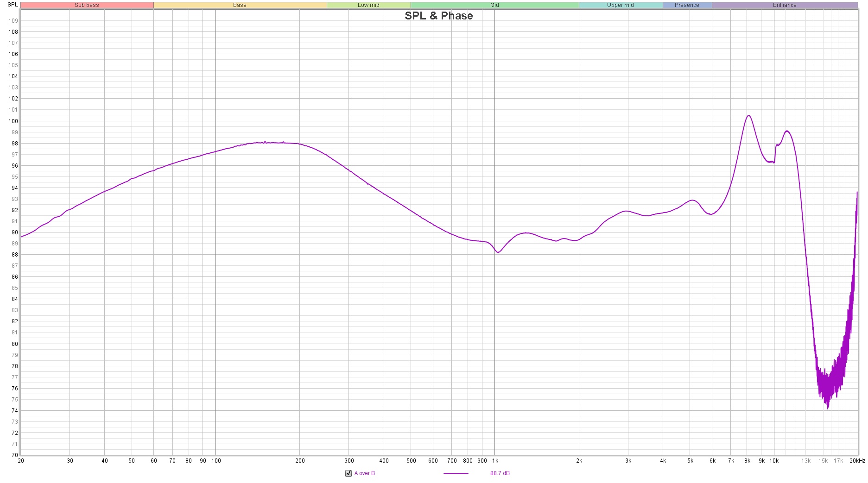Select the Mid frequency band label
The height and width of the screenshot is (483, 868).
point(495,5)
